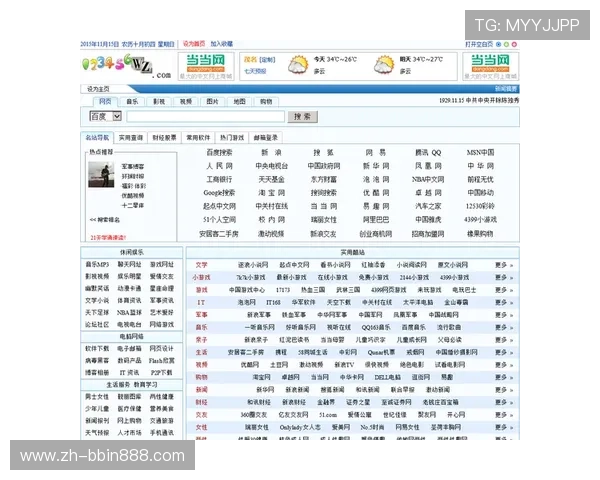Image resolution: width=600 pixels, height=480 pixels.
Task: Open the Google搜索 site link
Action: 219,193
